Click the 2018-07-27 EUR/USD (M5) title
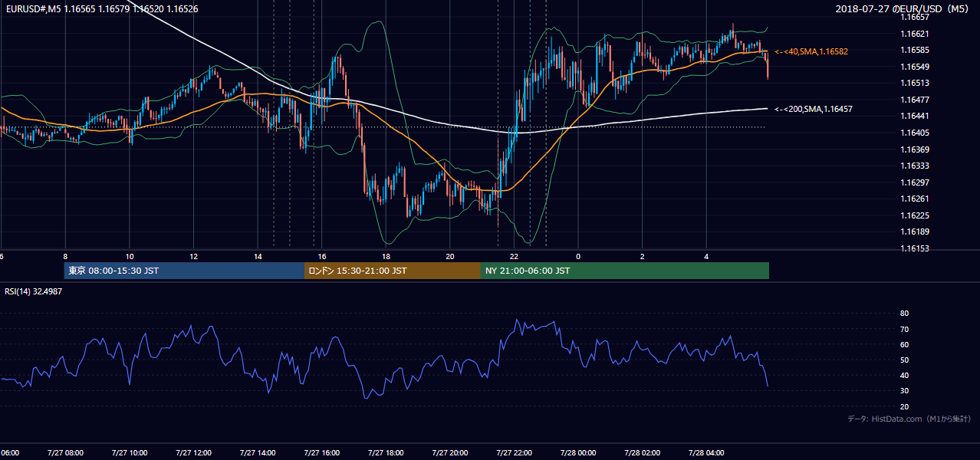The width and height of the screenshot is (980, 460). 903,9
